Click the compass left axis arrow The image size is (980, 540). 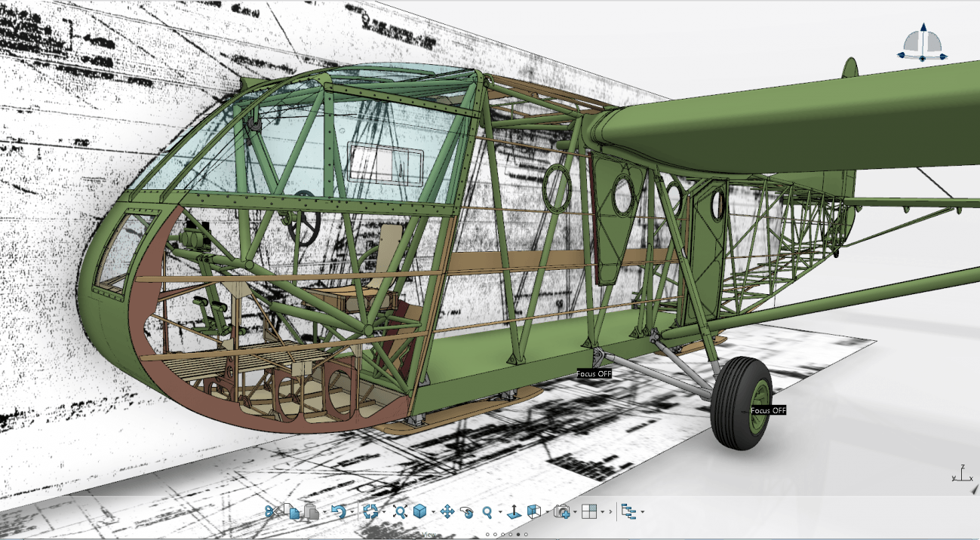pyautogui.click(x=902, y=54)
